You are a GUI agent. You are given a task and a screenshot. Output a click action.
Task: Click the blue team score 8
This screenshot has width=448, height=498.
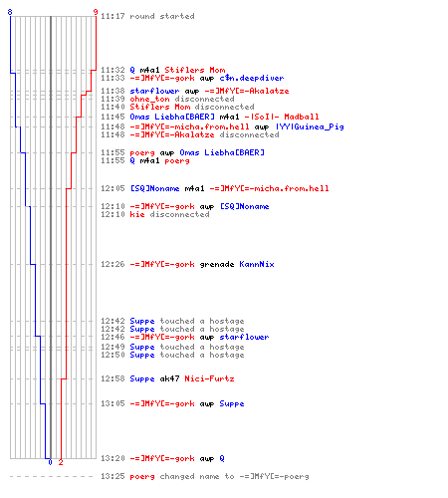10,12
